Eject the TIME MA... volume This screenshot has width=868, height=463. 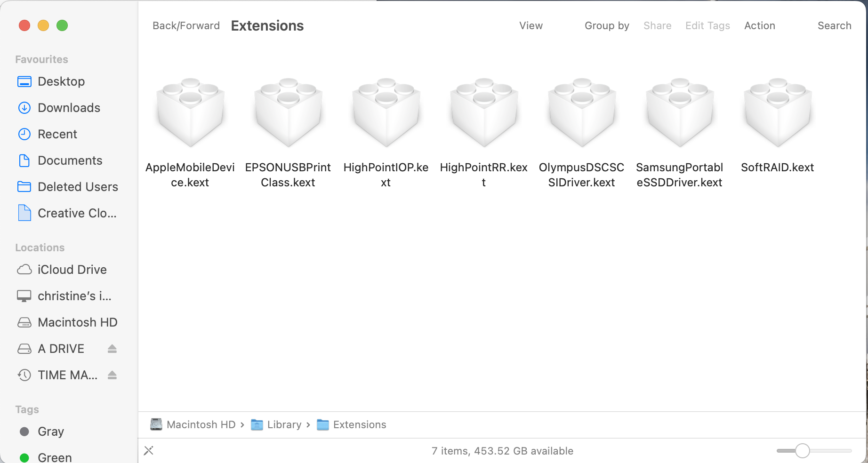[x=112, y=375]
